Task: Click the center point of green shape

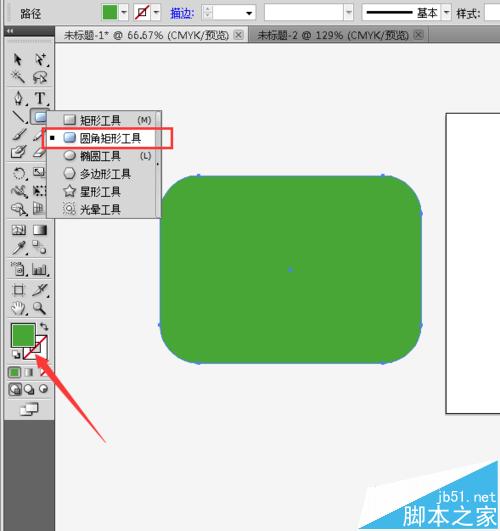Action: 290,270
